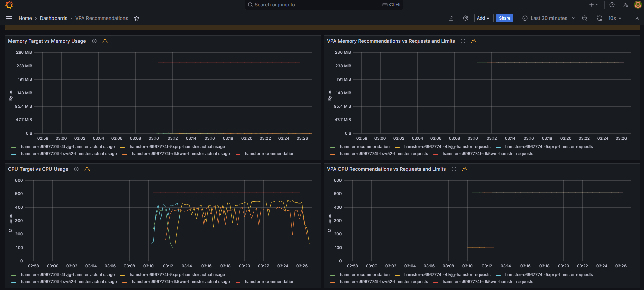Screen dimensions: 644x290
Task: Open VPA Memory Recommendations vs Requests panel title menu
Action: (391, 41)
